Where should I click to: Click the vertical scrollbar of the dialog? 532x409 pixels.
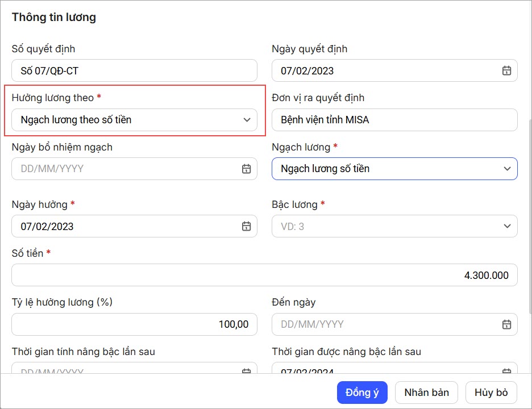tap(529, 227)
